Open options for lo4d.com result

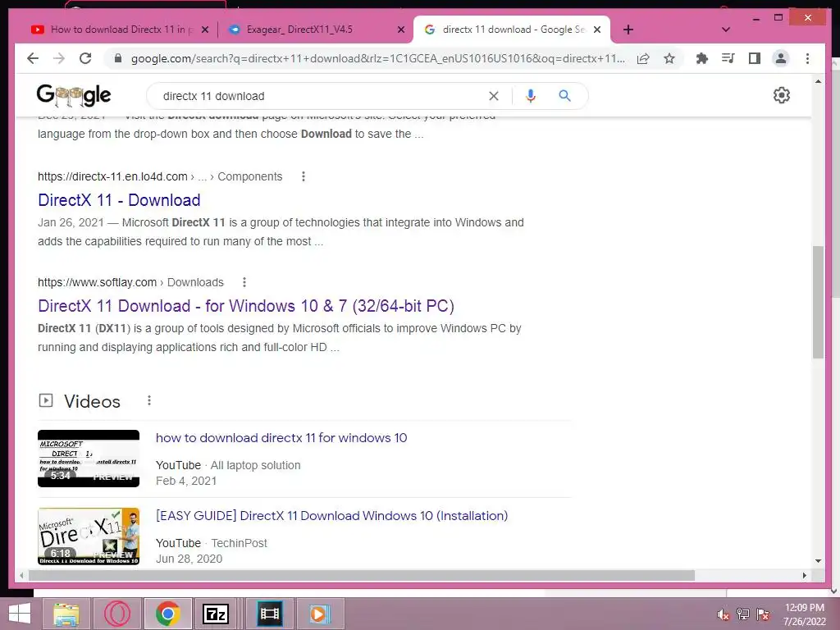pos(304,176)
